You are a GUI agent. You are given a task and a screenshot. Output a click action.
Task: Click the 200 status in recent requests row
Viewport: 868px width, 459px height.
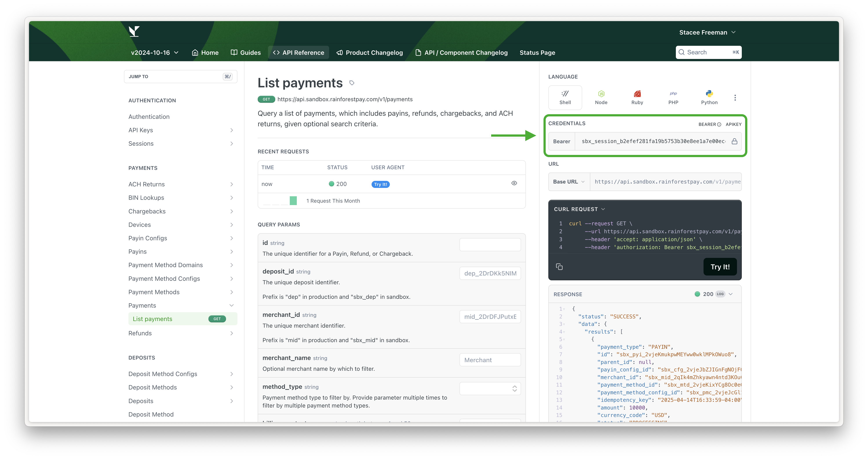click(x=338, y=184)
